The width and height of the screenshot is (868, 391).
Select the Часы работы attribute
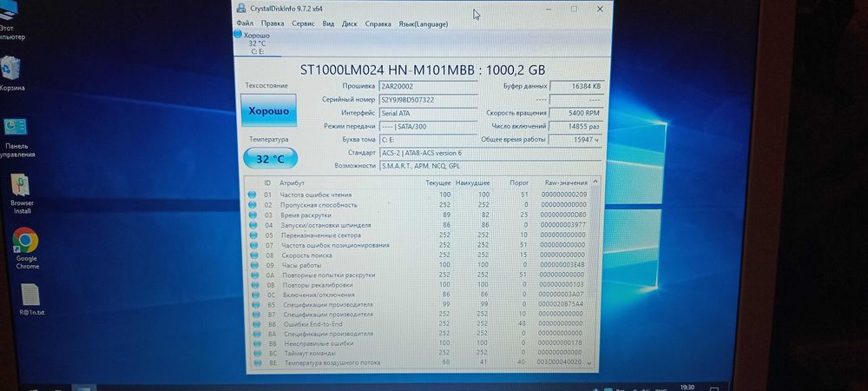click(419, 265)
